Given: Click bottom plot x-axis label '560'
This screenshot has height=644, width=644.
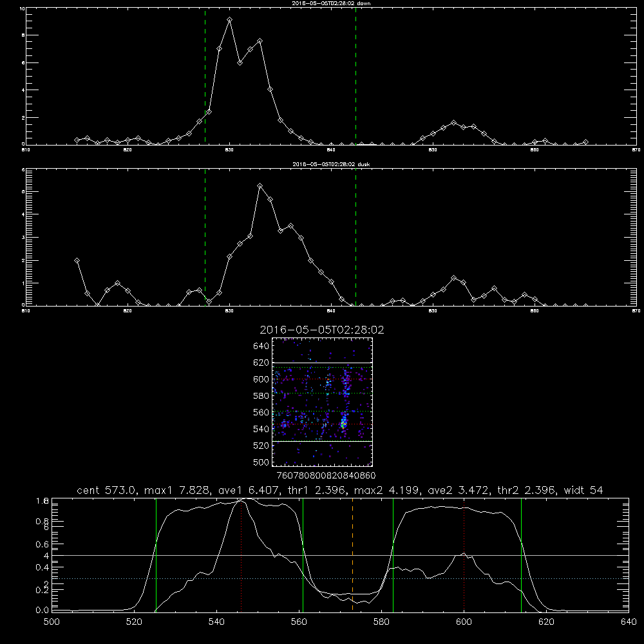Looking at the screenshot, I should tap(299, 622).
